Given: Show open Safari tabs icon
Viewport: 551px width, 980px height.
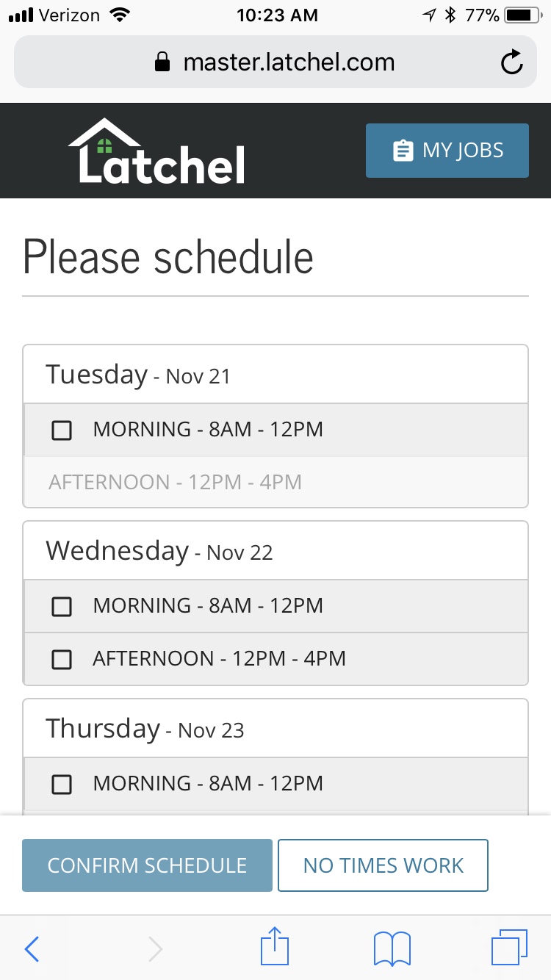Looking at the screenshot, I should [x=509, y=948].
